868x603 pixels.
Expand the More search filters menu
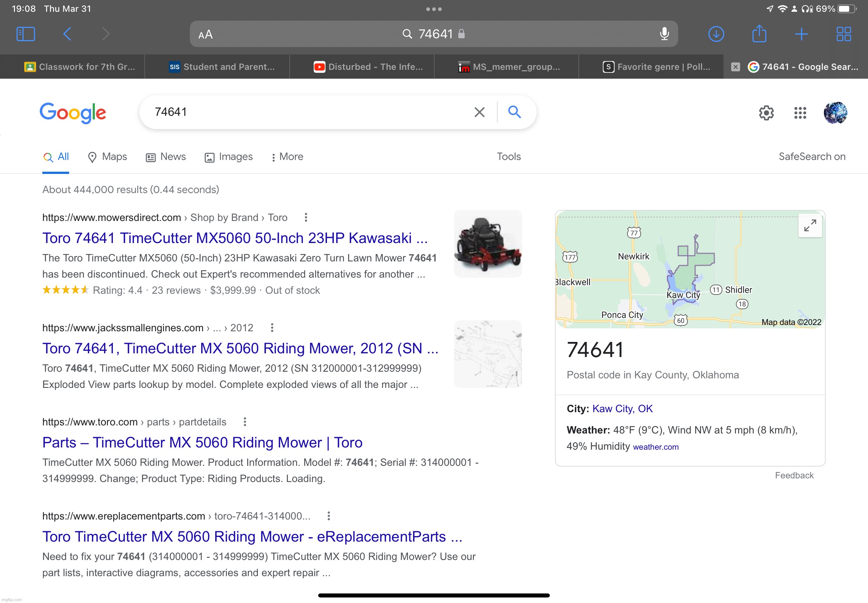(287, 157)
